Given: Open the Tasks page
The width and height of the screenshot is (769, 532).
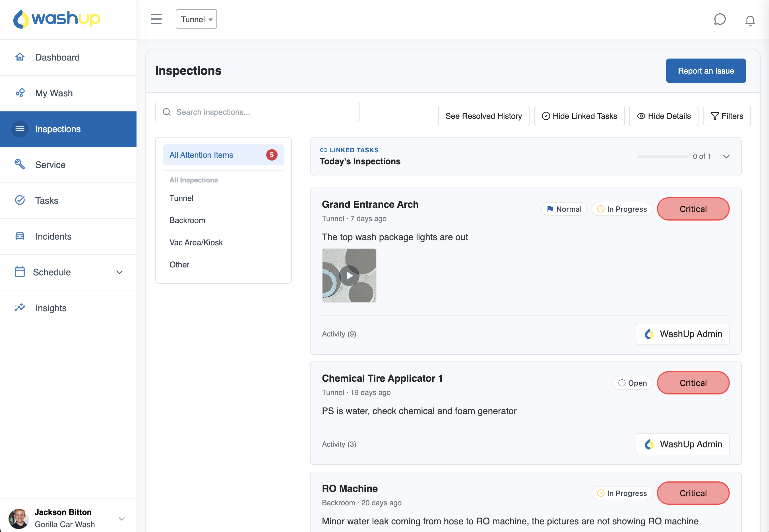Looking at the screenshot, I should pyautogui.click(x=68, y=200).
